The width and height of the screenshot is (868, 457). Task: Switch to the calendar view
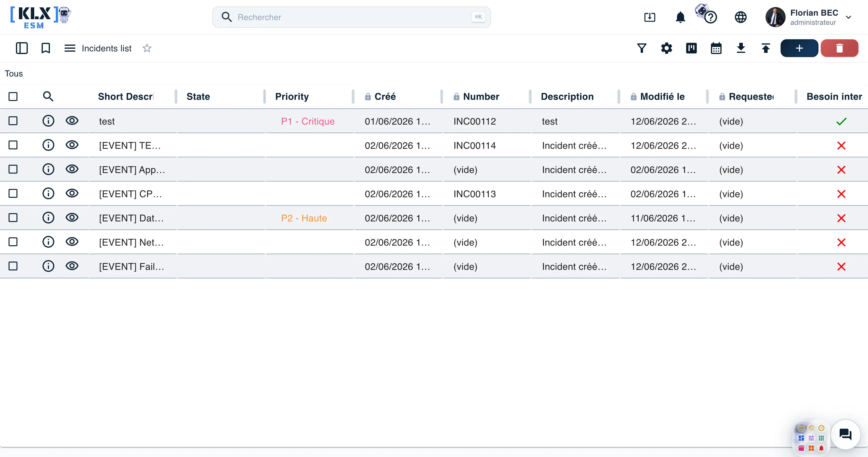point(716,48)
